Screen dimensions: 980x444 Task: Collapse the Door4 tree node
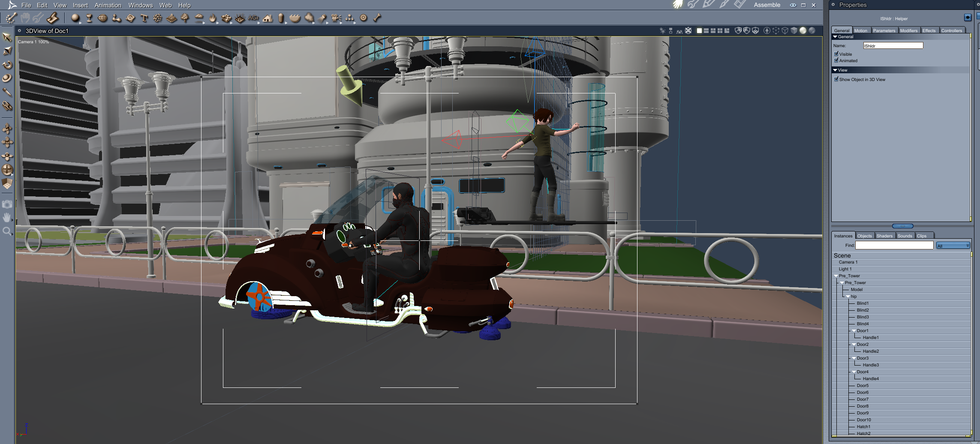(854, 372)
